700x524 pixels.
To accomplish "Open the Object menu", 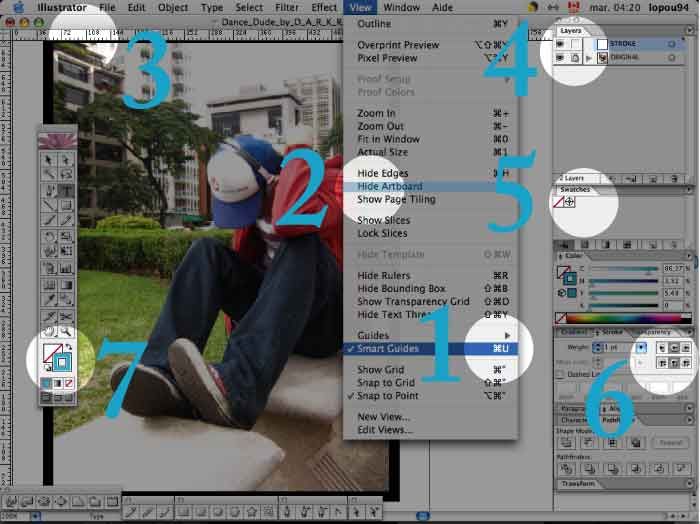I will tap(172, 8).
